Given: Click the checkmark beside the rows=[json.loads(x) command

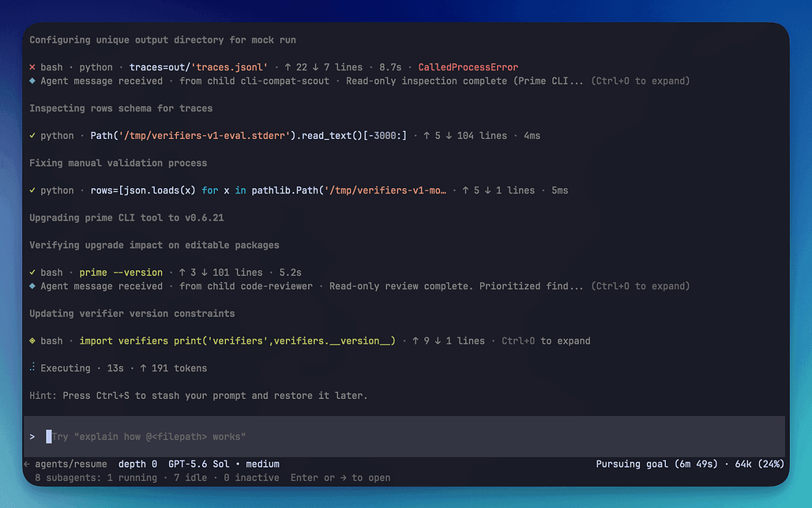Looking at the screenshot, I should (32, 190).
